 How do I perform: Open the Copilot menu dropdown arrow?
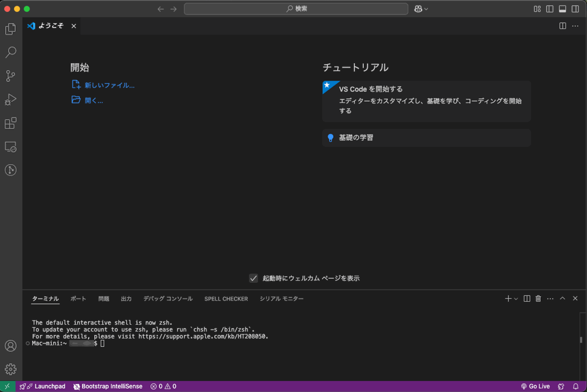(x=426, y=9)
